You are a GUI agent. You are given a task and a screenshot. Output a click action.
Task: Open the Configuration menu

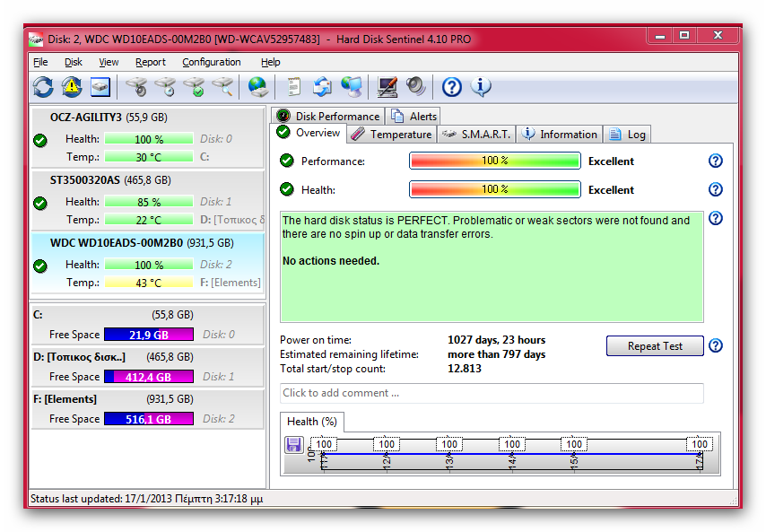[212, 62]
